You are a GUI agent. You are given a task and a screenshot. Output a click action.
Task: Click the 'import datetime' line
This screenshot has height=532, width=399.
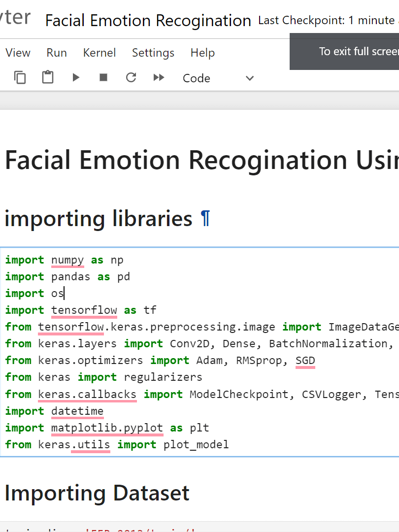(x=54, y=411)
